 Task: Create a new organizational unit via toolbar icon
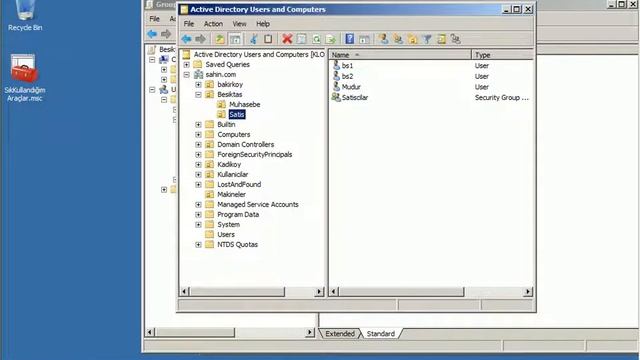412,39
